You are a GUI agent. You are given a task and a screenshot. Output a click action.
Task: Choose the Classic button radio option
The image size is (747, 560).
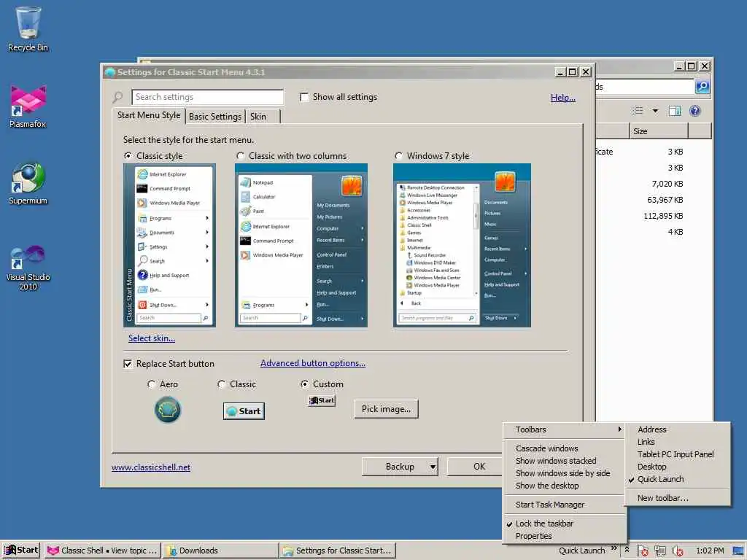point(221,384)
